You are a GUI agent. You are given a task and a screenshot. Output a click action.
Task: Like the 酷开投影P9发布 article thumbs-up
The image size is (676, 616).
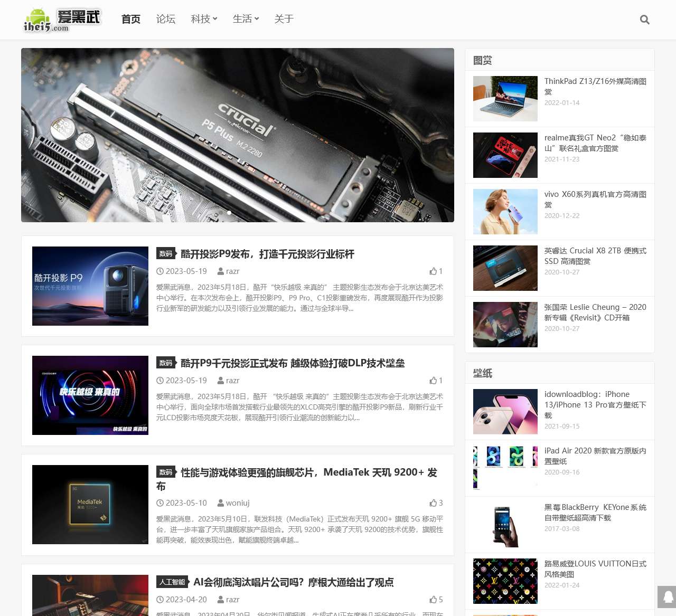point(436,271)
